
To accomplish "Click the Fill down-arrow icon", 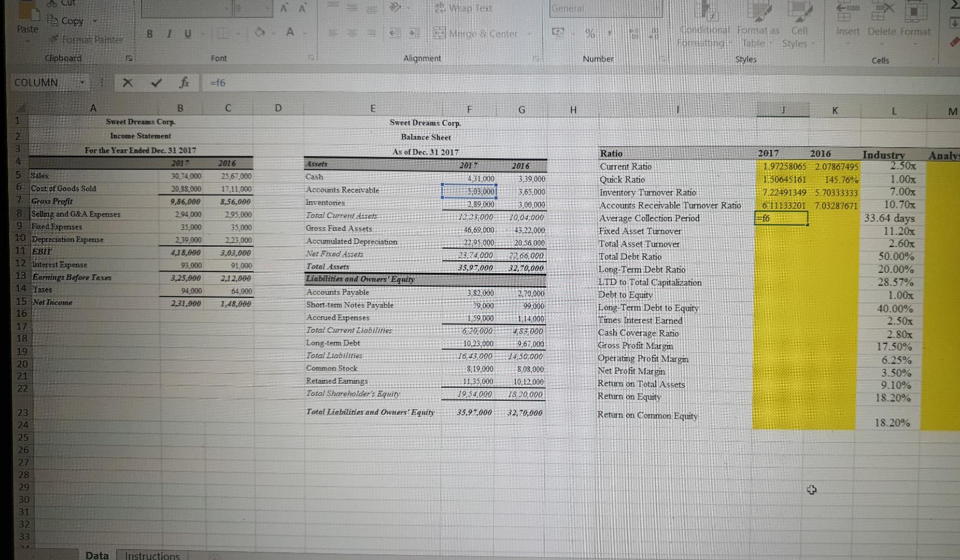I will (x=955, y=23).
